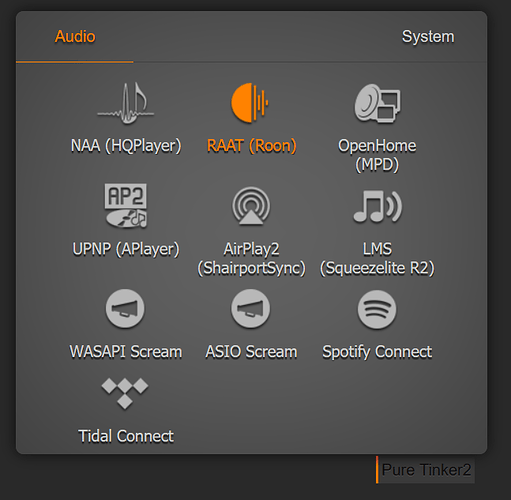511x500 pixels.
Task: Click the Pure Tinker2 button
Action: tap(426, 470)
